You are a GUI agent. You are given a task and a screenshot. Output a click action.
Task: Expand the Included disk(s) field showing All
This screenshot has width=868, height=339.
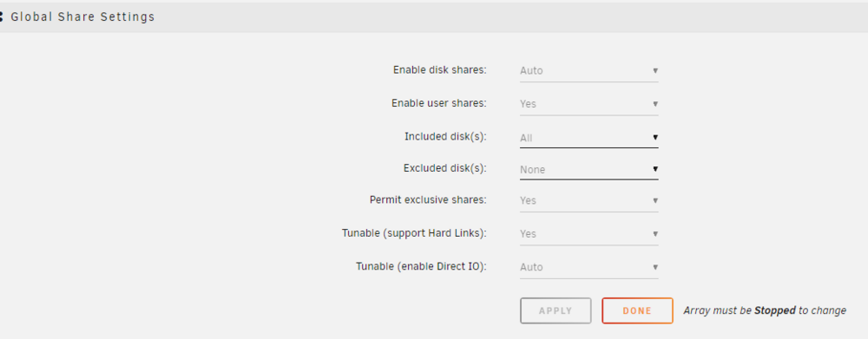(589, 138)
